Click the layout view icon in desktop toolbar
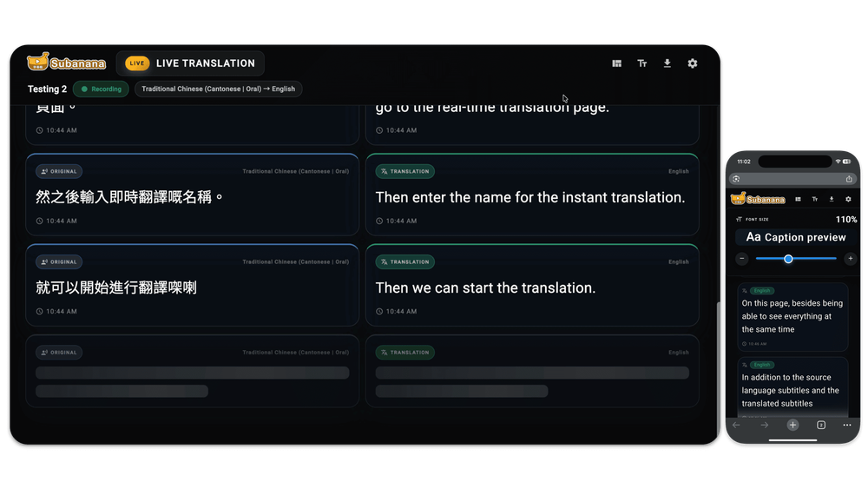 617,63
